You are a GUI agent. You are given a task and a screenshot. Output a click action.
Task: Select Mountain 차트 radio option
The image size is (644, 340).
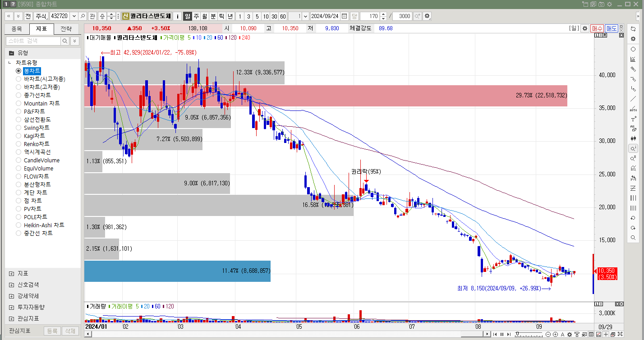click(18, 103)
